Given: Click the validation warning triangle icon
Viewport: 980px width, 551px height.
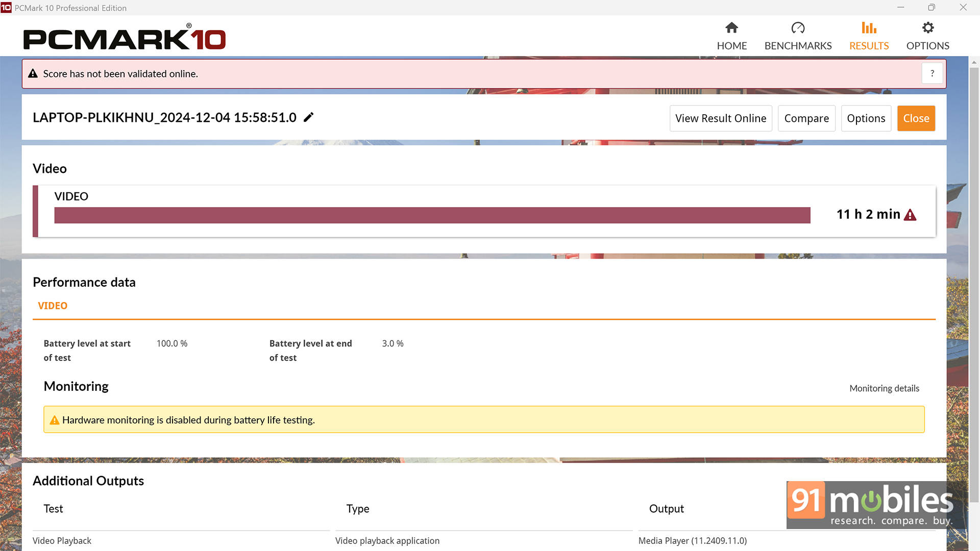Looking at the screenshot, I should pos(33,73).
